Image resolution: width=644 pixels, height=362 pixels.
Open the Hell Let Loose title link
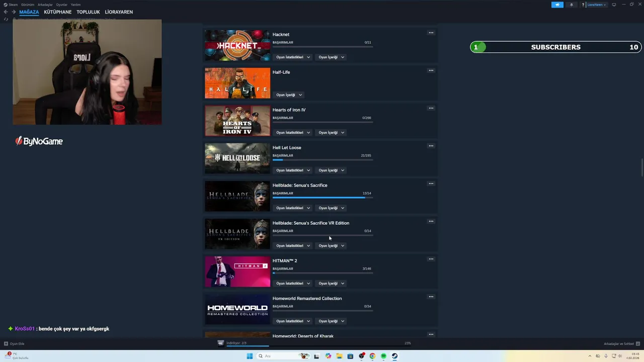click(287, 148)
